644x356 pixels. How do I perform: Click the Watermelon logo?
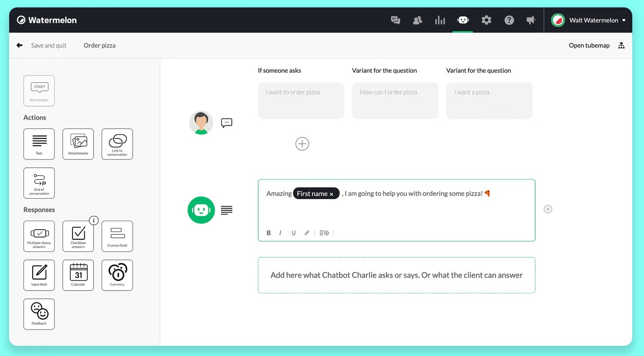click(x=47, y=20)
